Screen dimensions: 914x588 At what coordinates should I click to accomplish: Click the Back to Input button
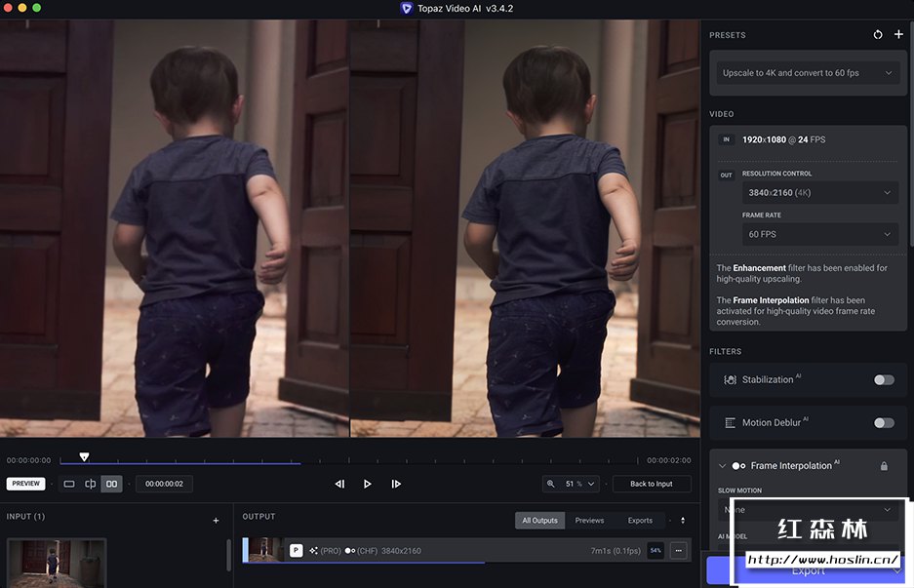tap(651, 484)
